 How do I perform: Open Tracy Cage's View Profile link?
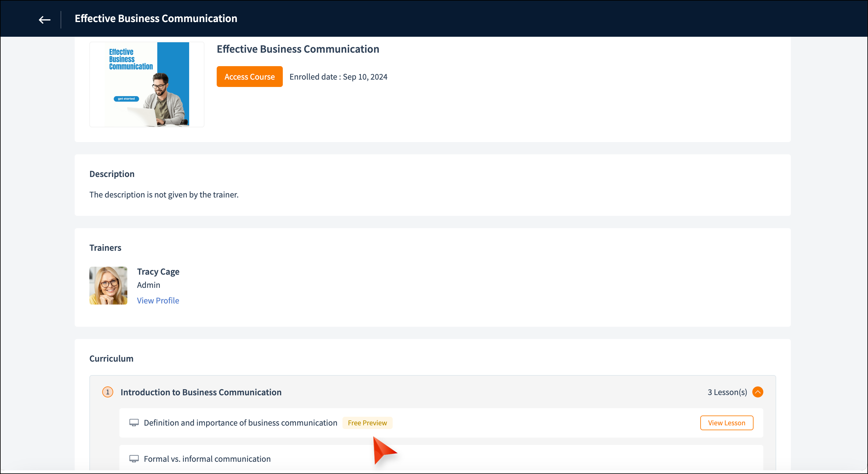pyautogui.click(x=158, y=300)
